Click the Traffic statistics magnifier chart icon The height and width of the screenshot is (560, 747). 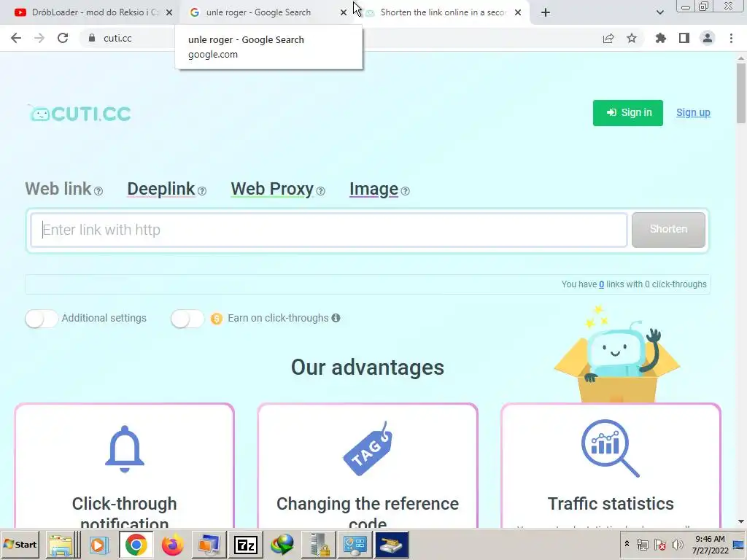pos(611,448)
